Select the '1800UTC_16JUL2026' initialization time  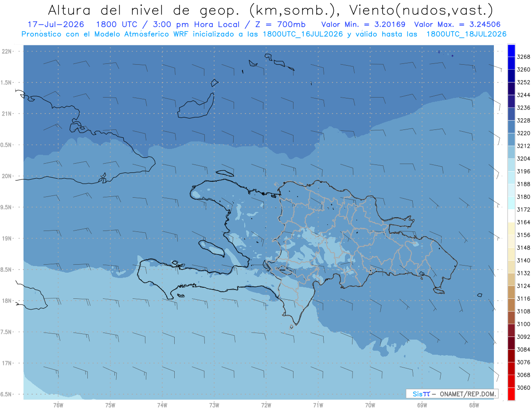pyautogui.click(x=303, y=34)
